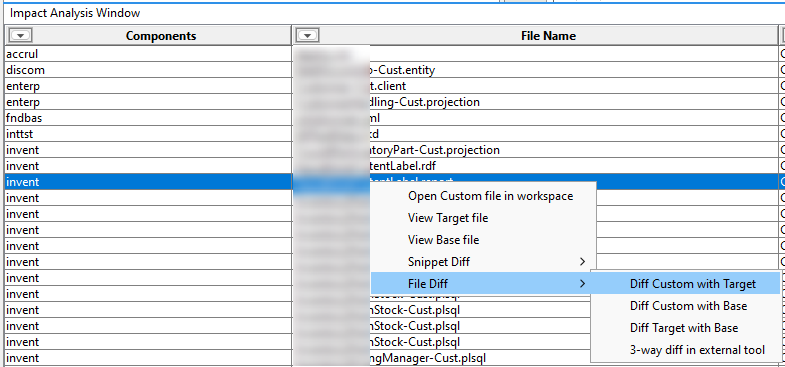Image resolution: width=785 pixels, height=367 pixels.
Task: Sort by the Components column header
Action: pyautogui.click(x=161, y=36)
